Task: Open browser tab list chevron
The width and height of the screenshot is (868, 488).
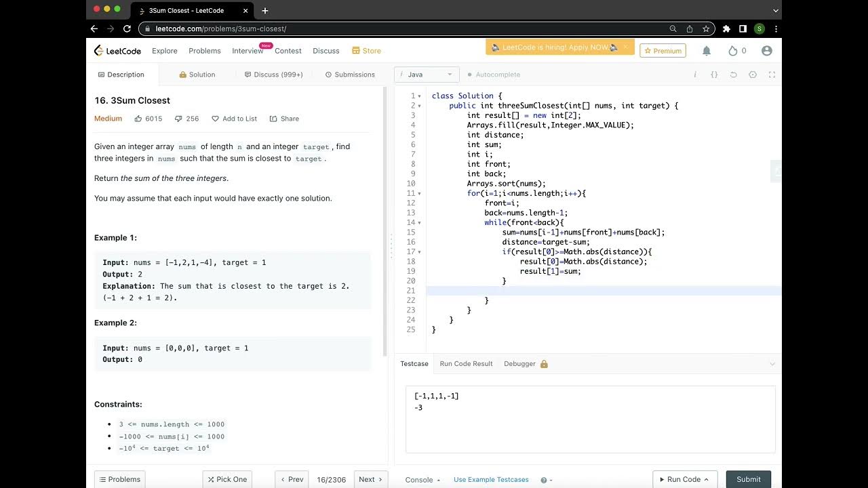Action: click(776, 10)
